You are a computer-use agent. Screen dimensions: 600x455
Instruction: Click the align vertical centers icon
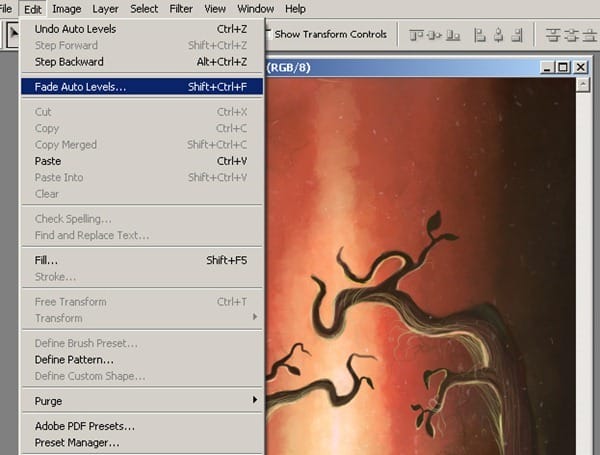click(433, 35)
